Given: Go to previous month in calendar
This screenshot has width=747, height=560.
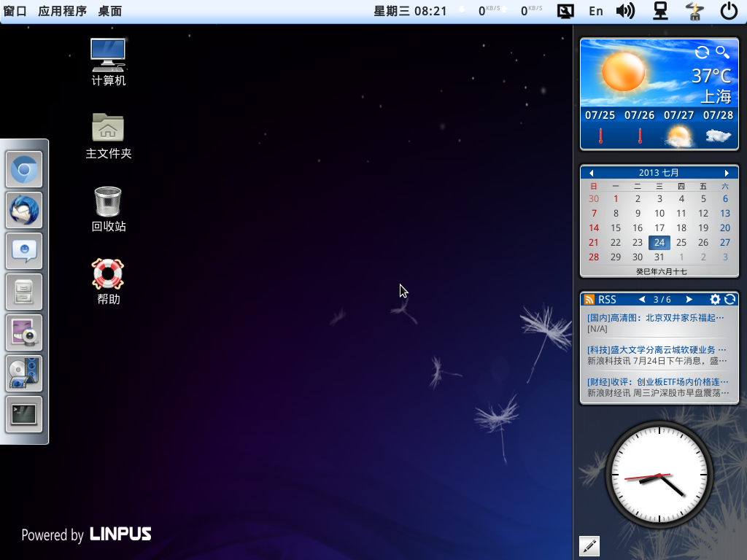Looking at the screenshot, I should 591,173.
